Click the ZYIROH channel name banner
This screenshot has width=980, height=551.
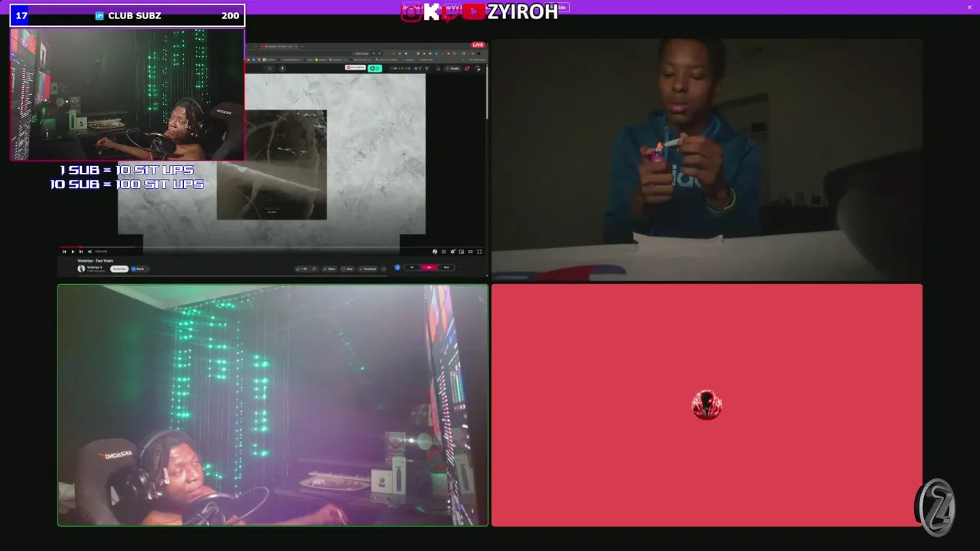(522, 11)
